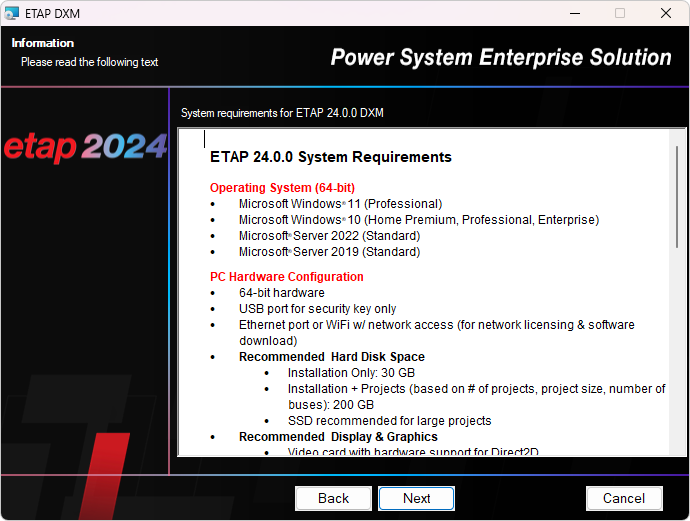
Task: Go back with the Back button
Action: [x=333, y=498]
